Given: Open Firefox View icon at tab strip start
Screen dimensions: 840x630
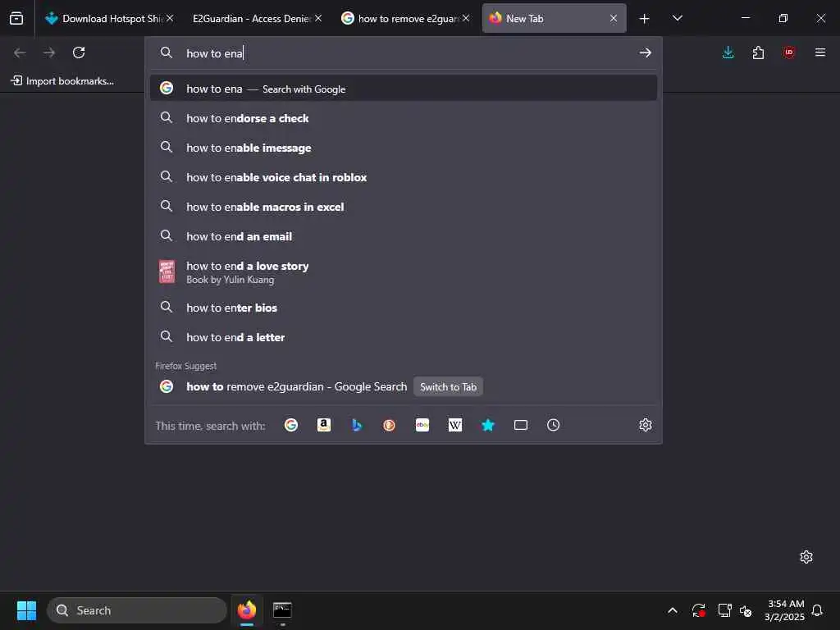Looking at the screenshot, I should pyautogui.click(x=16, y=18).
